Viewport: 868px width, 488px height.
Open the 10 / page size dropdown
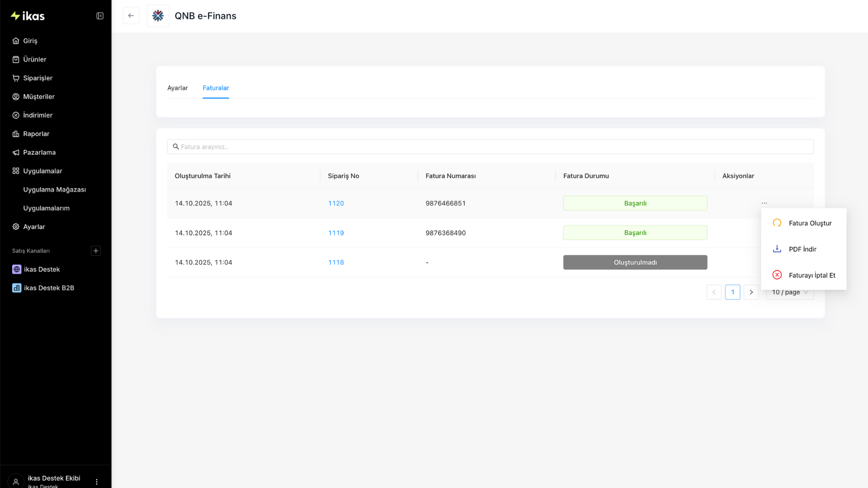pos(790,292)
